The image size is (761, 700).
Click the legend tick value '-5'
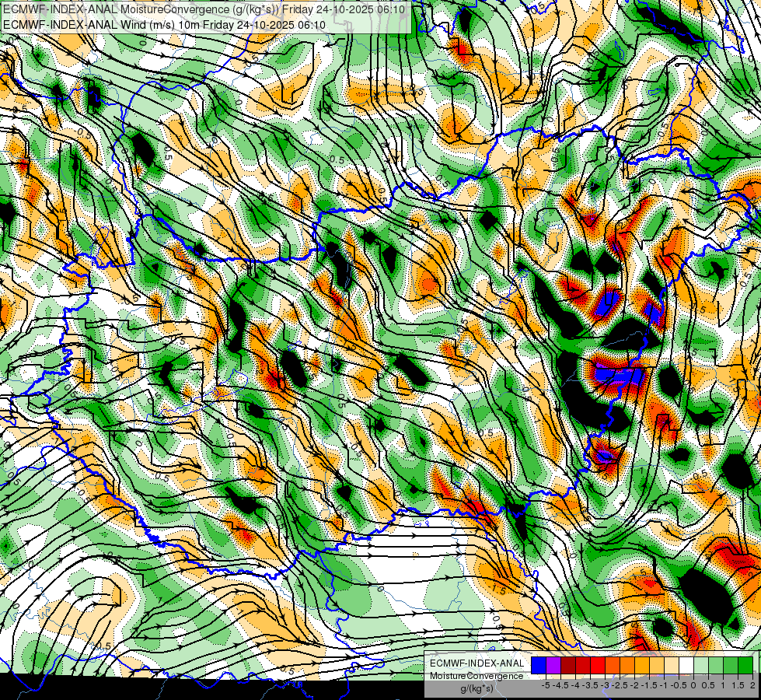[x=546, y=685]
